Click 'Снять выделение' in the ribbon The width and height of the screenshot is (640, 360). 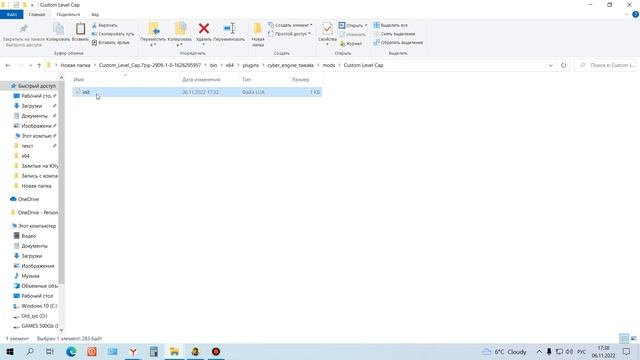click(x=394, y=34)
